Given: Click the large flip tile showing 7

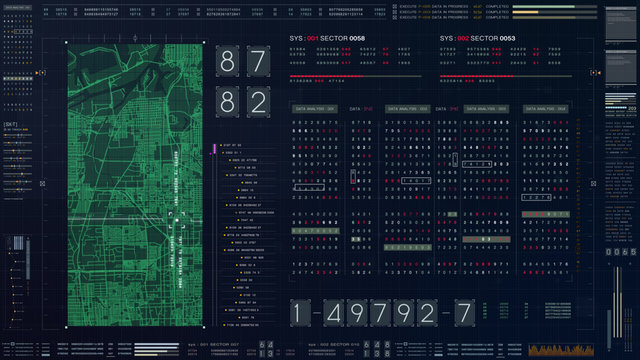Looking at the screenshot, I should [x=258, y=61].
